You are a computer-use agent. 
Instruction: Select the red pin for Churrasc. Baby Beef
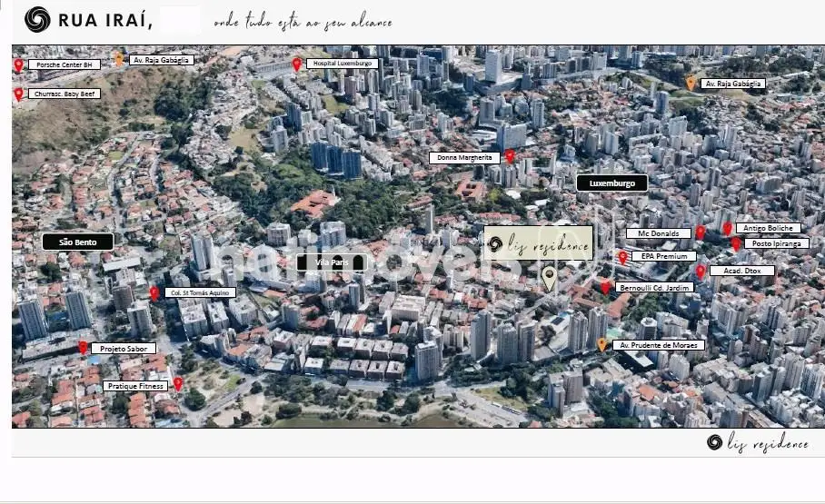click(18, 94)
